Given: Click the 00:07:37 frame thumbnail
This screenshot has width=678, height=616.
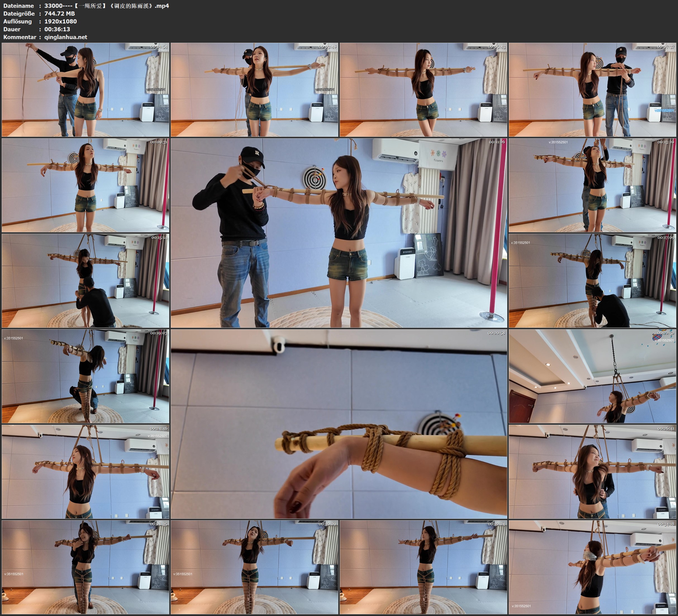Looking at the screenshot, I should [593, 90].
